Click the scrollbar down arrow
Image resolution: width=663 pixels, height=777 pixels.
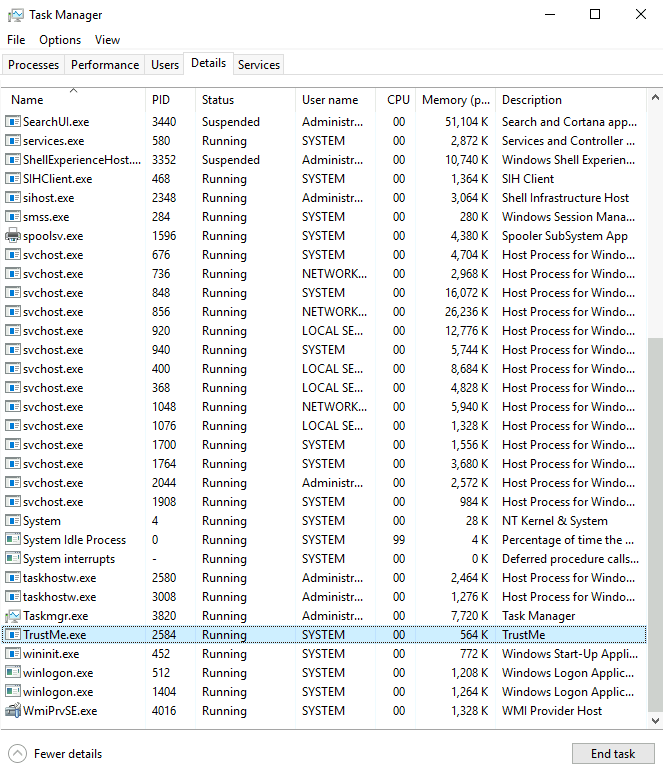coord(655,721)
